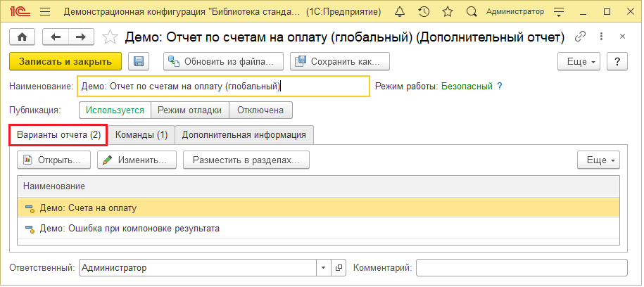Select row Демо: Счета на оплату
The image size is (644, 287).
(318, 208)
